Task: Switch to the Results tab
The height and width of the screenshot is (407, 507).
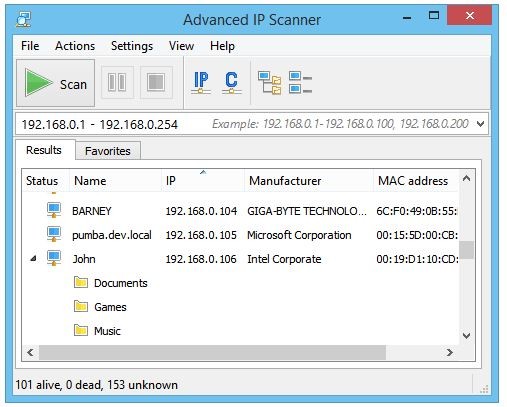Action: tap(44, 150)
